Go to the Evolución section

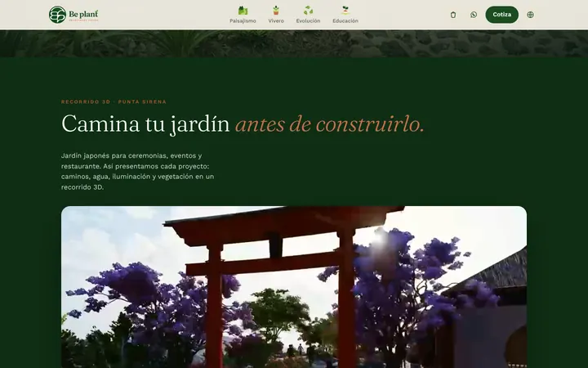308,15
